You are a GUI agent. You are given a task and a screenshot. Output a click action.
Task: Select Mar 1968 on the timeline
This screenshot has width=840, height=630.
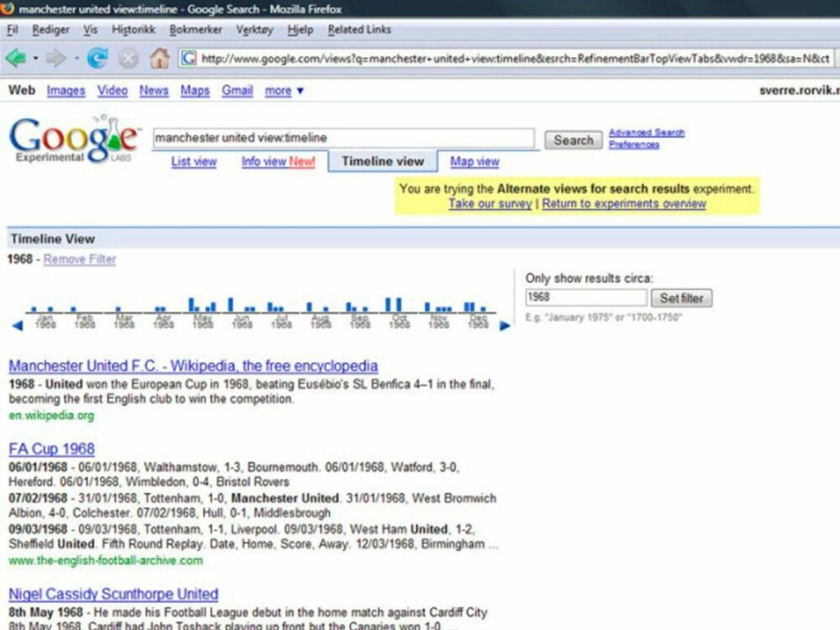tap(123, 321)
